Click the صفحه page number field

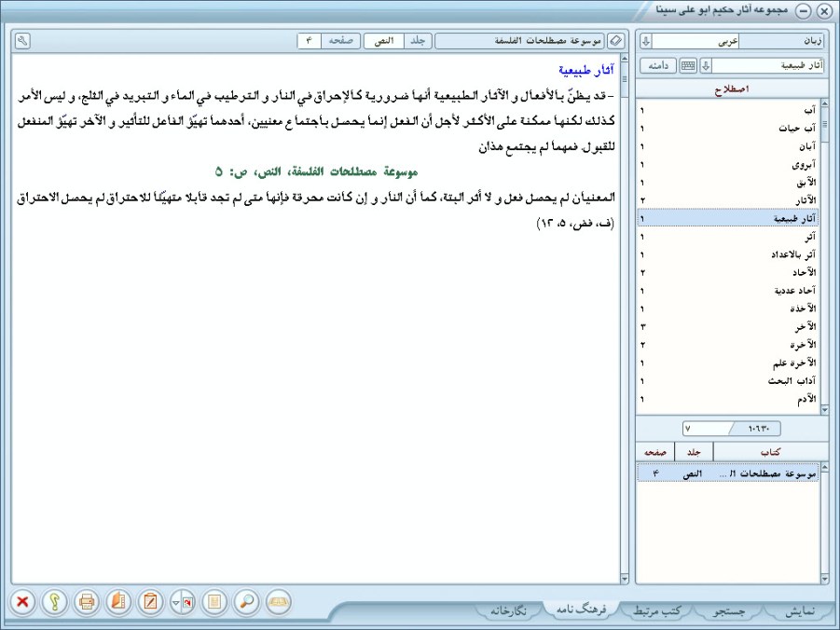click(310, 41)
